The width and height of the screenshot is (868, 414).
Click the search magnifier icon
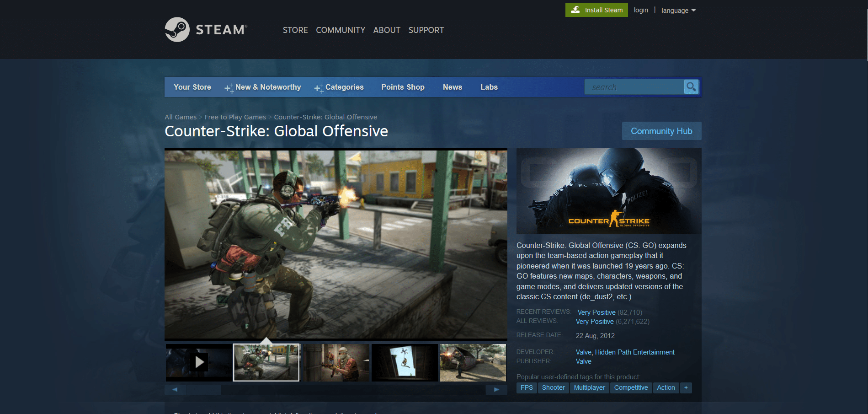691,86
